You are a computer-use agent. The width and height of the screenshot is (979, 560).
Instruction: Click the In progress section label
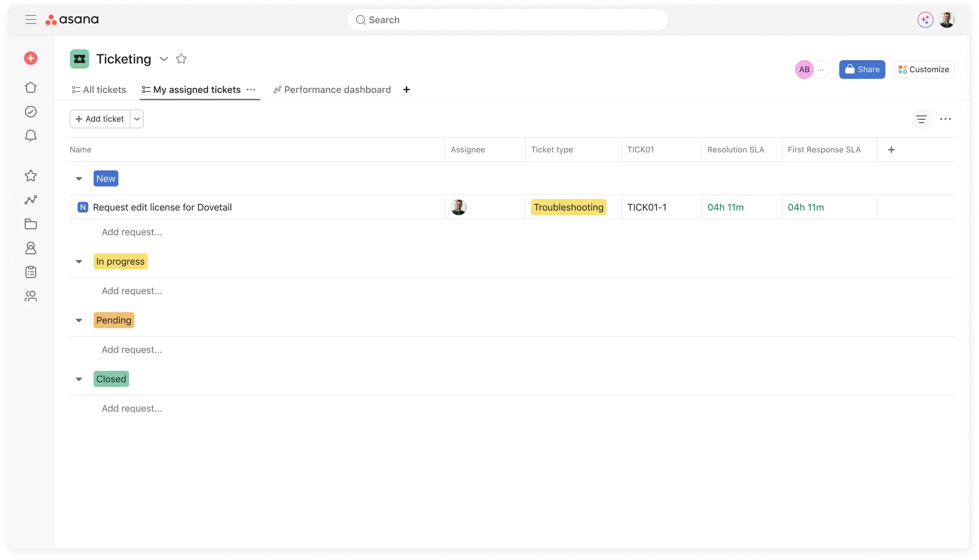tap(120, 261)
